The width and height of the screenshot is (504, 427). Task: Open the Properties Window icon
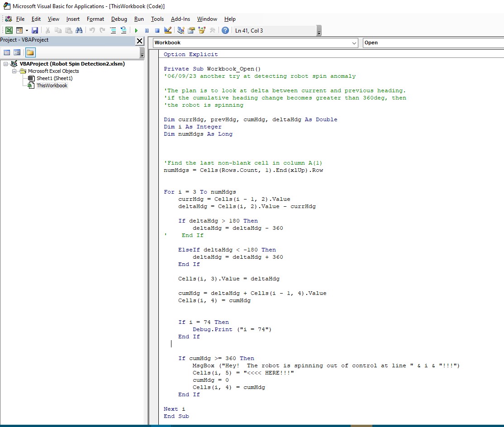pyautogui.click(x=191, y=30)
